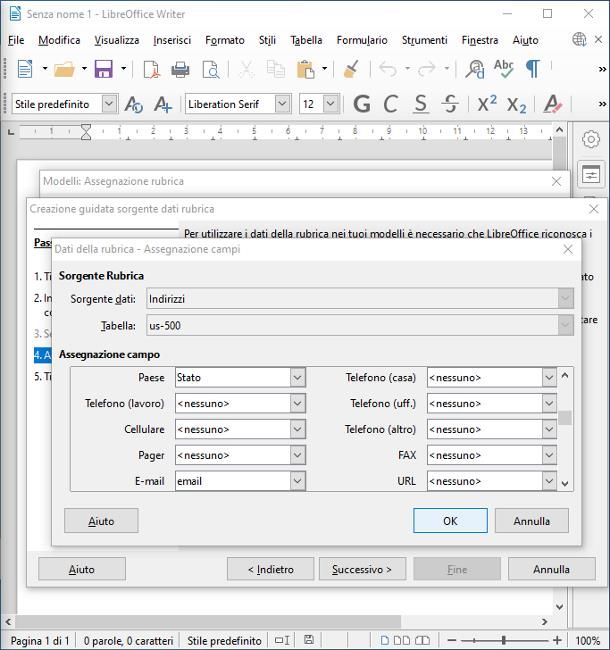Click font color A icon
Viewport: 610px width, 650px height.
(553, 104)
